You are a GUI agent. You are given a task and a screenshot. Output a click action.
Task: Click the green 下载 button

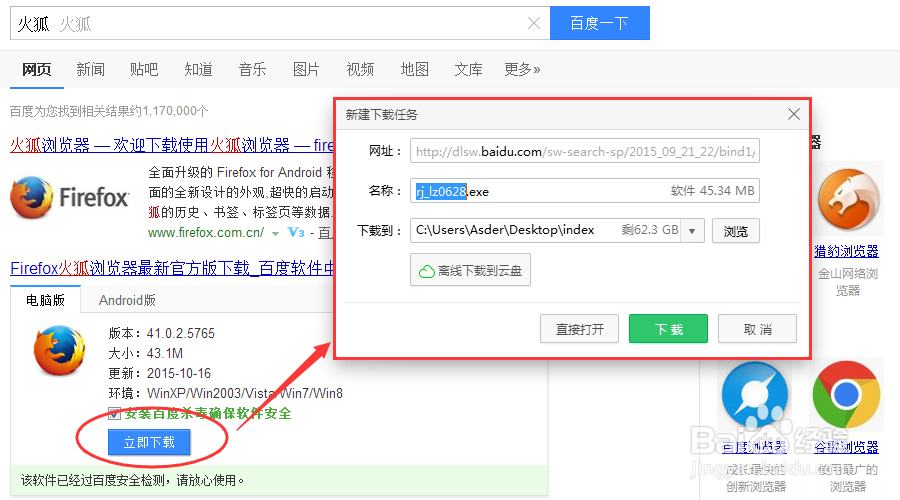pyautogui.click(x=668, y=329)
